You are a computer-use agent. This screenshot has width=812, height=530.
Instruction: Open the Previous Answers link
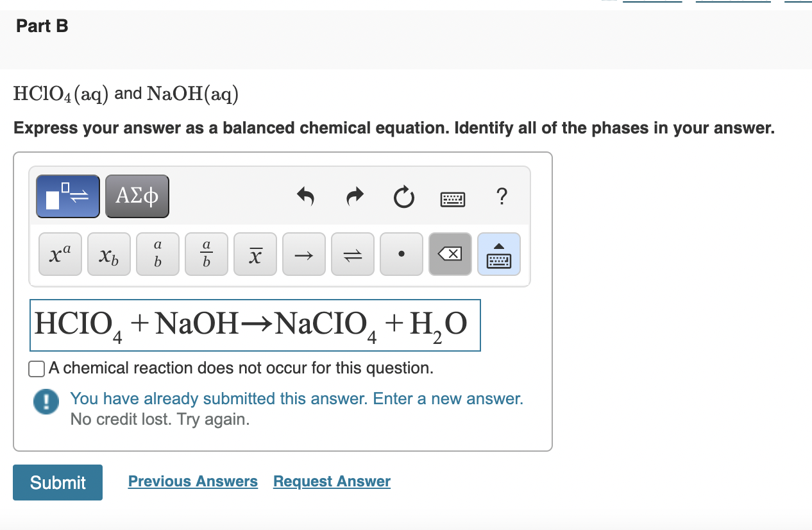192,481
